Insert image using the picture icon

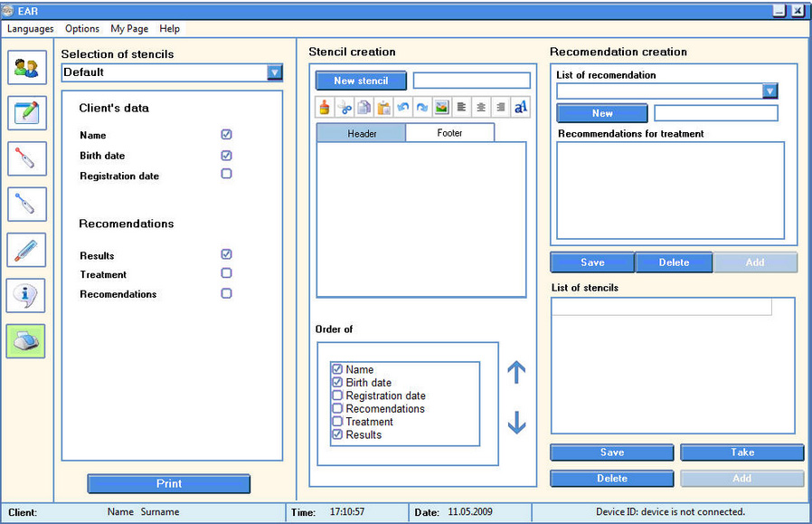pyautogui.click(x=441, y=108)
